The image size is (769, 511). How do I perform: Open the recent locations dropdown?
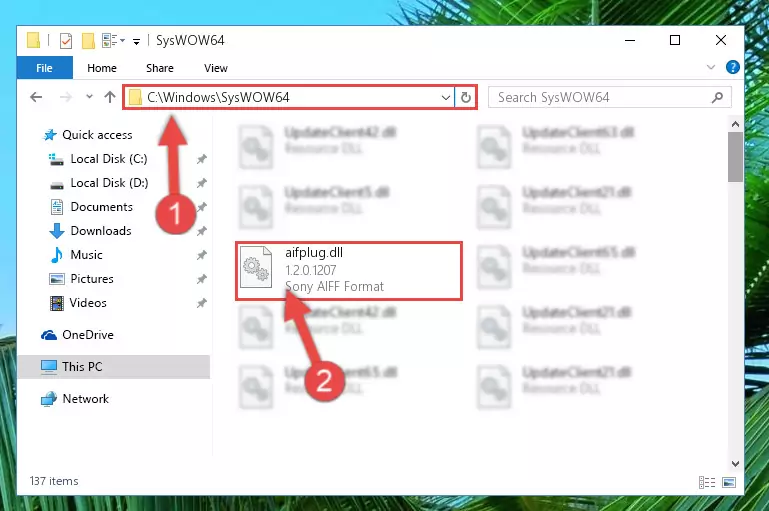tap(89, 97)
